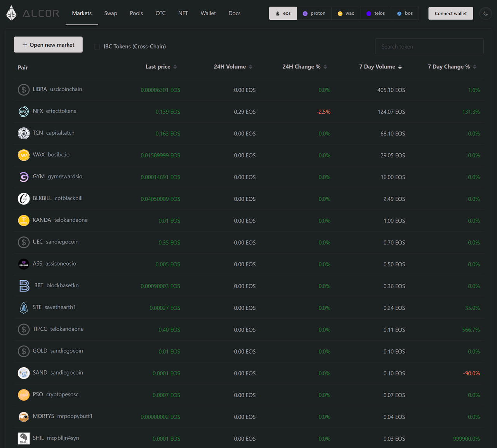Click the LIBRA token dollar icon
The width and height of the screenshot is (497, 448).
[x=24, y=90]
